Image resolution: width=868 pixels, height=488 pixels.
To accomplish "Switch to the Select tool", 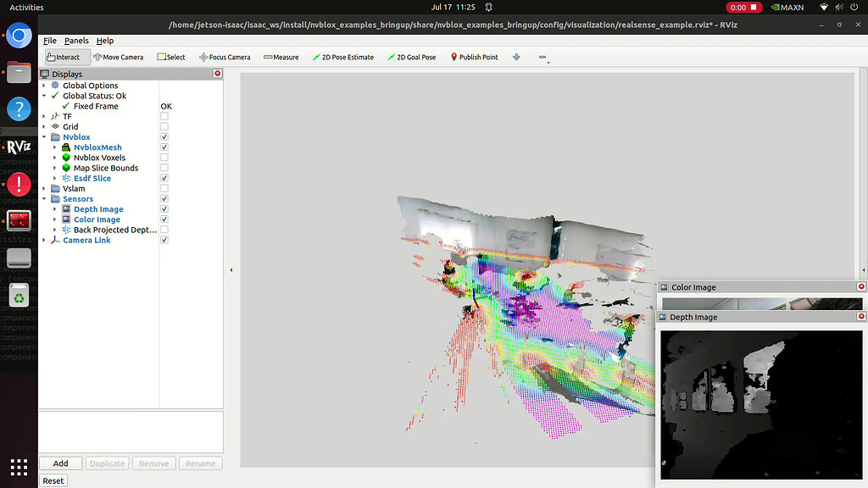I will click(173, 57).
